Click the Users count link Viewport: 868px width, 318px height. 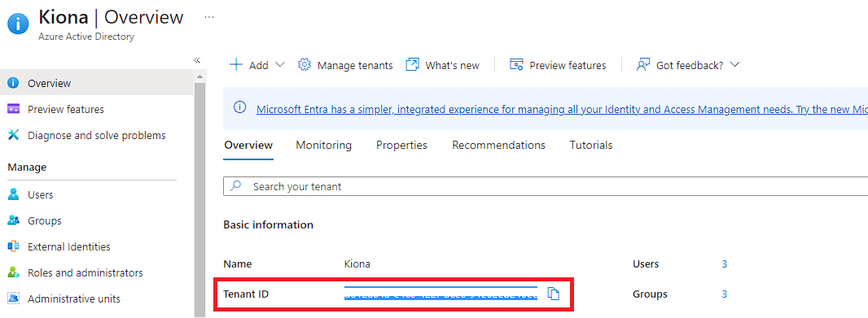point(724,264)
